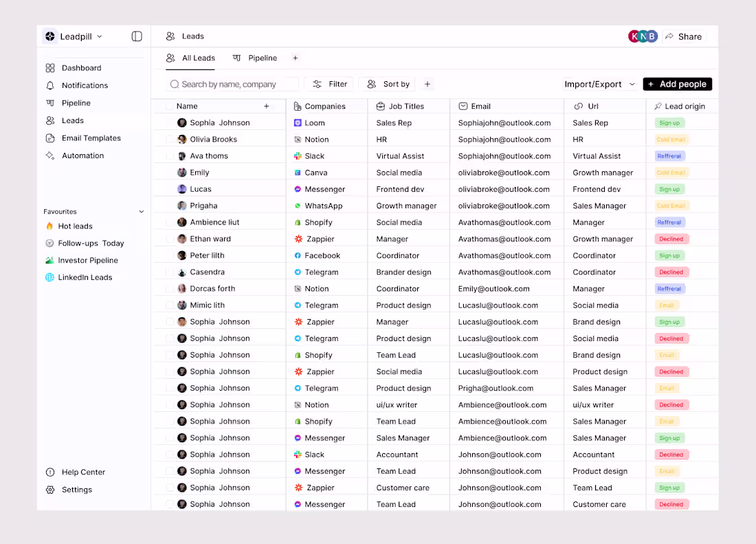Screen dimensions: 756x544
Task: Click the Hot leads flame favourite
Action: (76, 226)
